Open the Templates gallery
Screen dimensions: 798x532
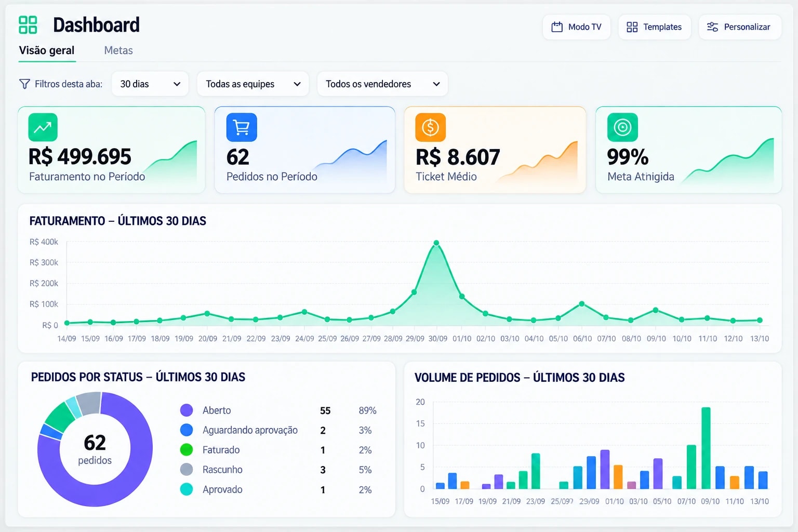[655, 27]
